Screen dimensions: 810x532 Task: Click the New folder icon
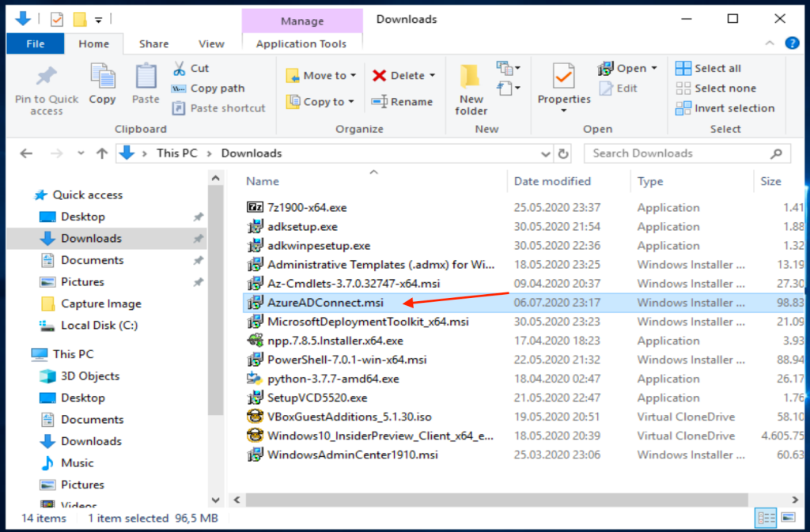tap(471, 77)
